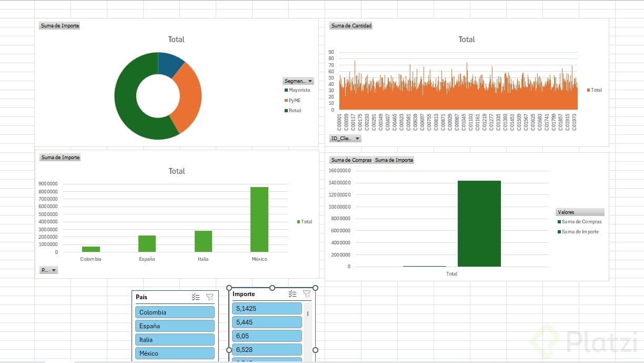This screenshot has width=644, height=363.
Task: Select the Valores legend header
Action: coord(580,212)
